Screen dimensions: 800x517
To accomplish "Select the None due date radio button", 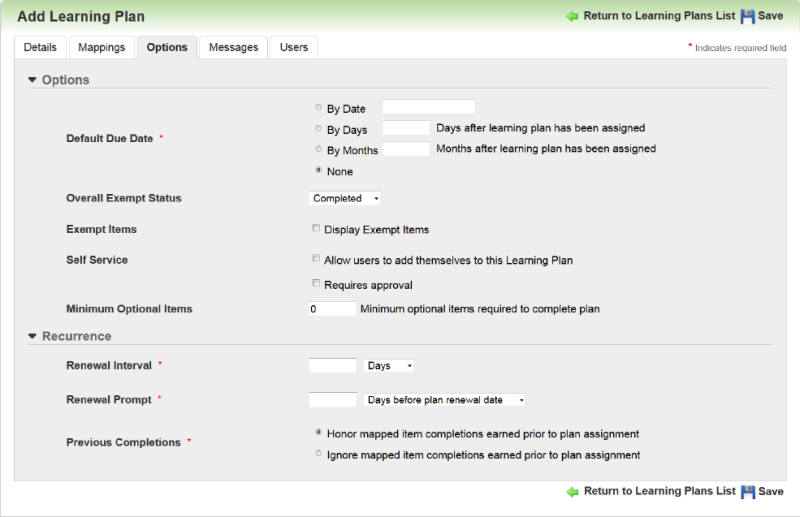I will [x=318, y=170].
